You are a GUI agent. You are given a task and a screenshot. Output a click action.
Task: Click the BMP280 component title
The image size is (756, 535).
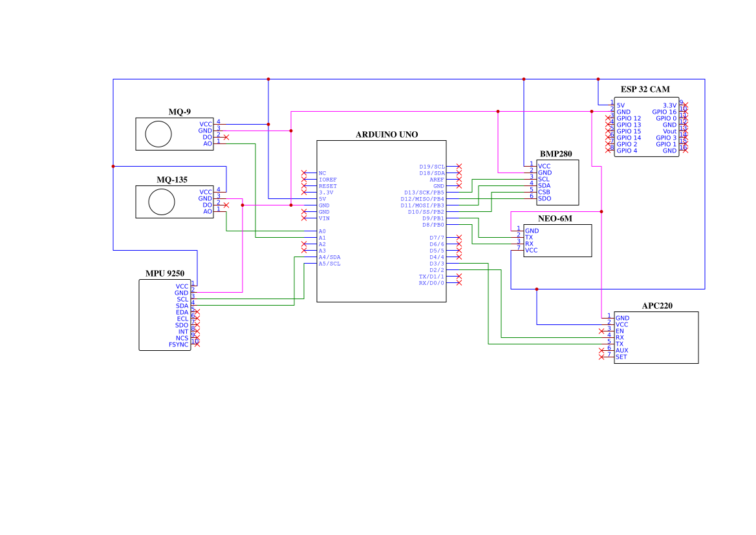[x=556, y=154]
